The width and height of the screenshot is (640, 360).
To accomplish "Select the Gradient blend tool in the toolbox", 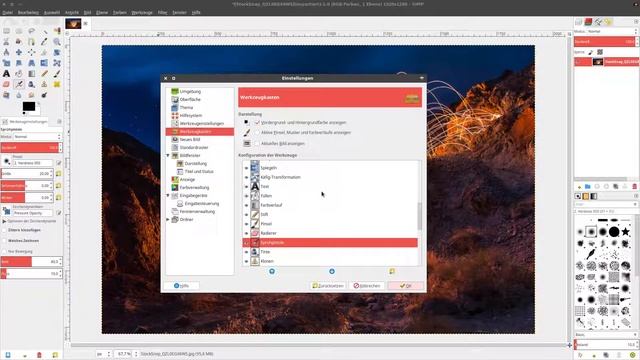I will tap(31, 74).
